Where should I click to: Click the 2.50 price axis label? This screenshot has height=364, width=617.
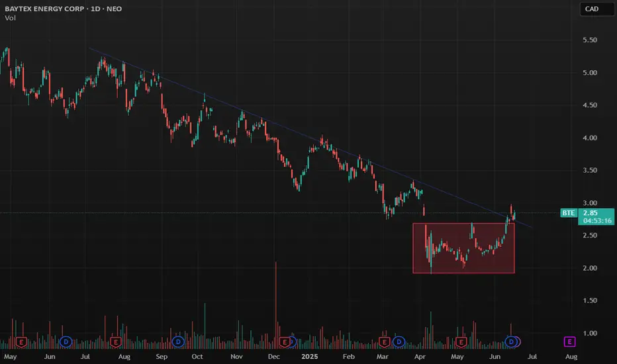(x=590, y=236)
